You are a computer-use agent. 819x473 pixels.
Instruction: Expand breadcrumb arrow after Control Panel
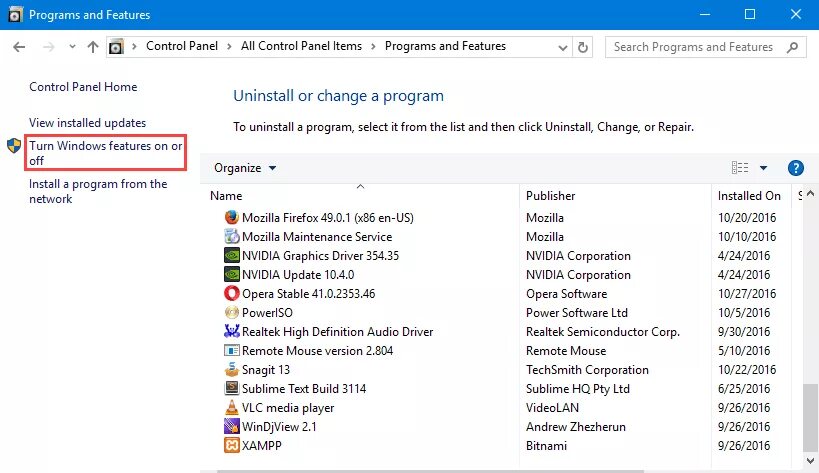[x=229, y=46]
